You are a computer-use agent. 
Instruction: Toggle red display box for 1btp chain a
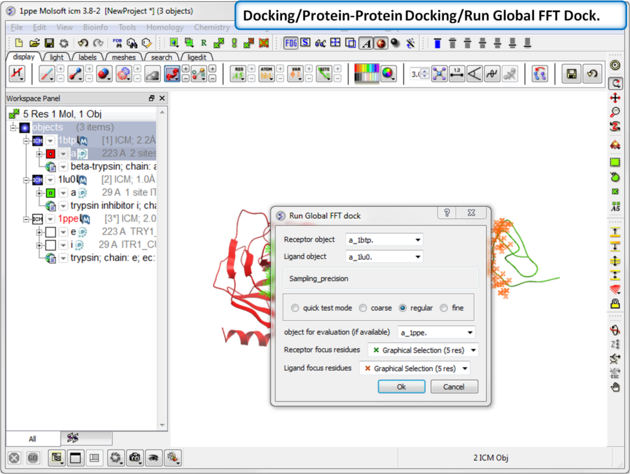pos(51,154)
